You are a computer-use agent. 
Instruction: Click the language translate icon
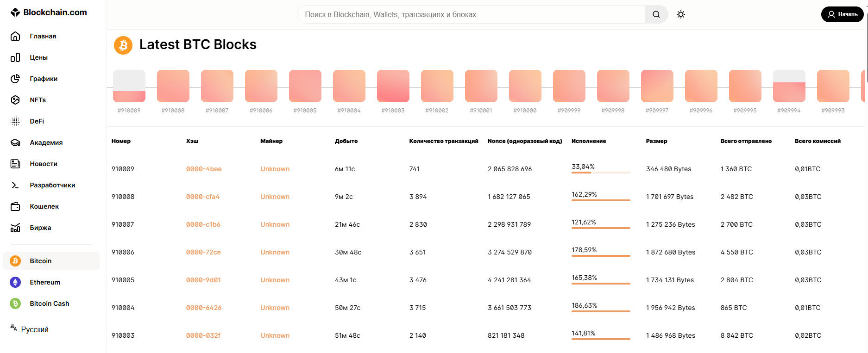pyautogui.click(x=13, y=328)
